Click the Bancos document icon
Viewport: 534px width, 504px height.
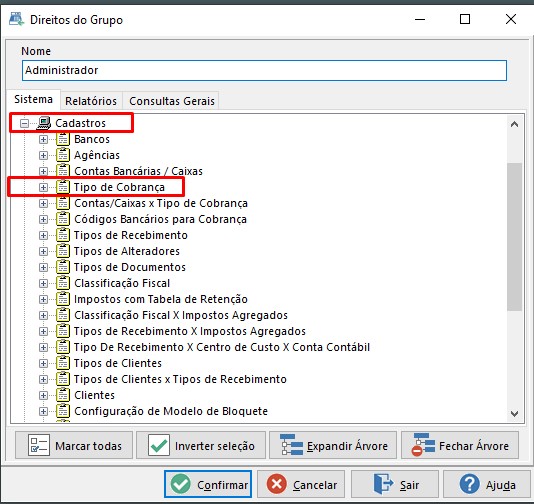click(x=63, y=139)
